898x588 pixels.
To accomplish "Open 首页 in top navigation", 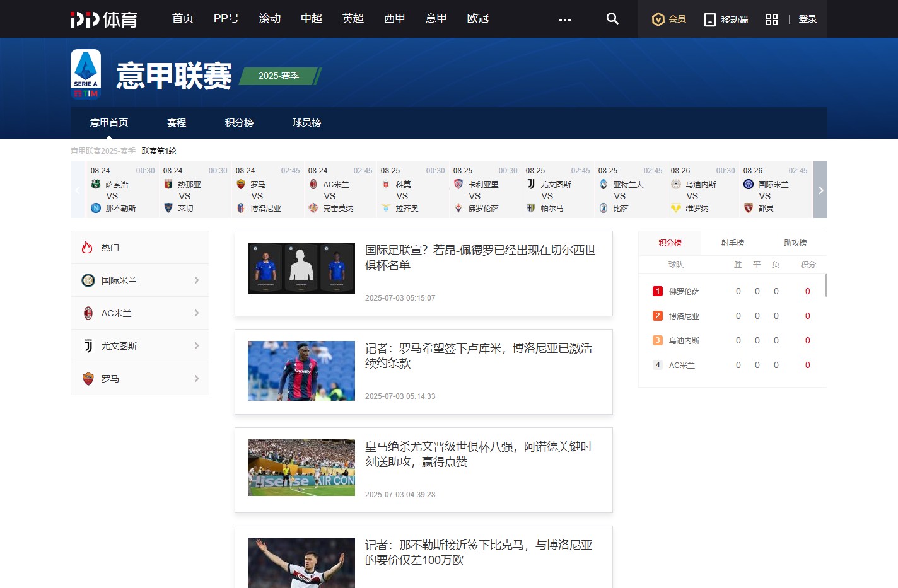I will click(183, 19).
